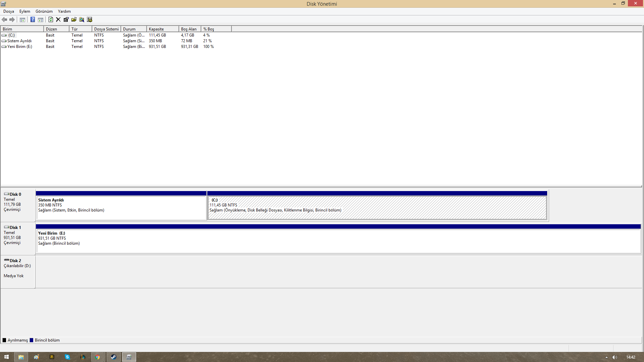This screenshot has height=362, width=644.
Task: Select Sistem Ayrıldı partition on Disk 0
Action: 121,208
